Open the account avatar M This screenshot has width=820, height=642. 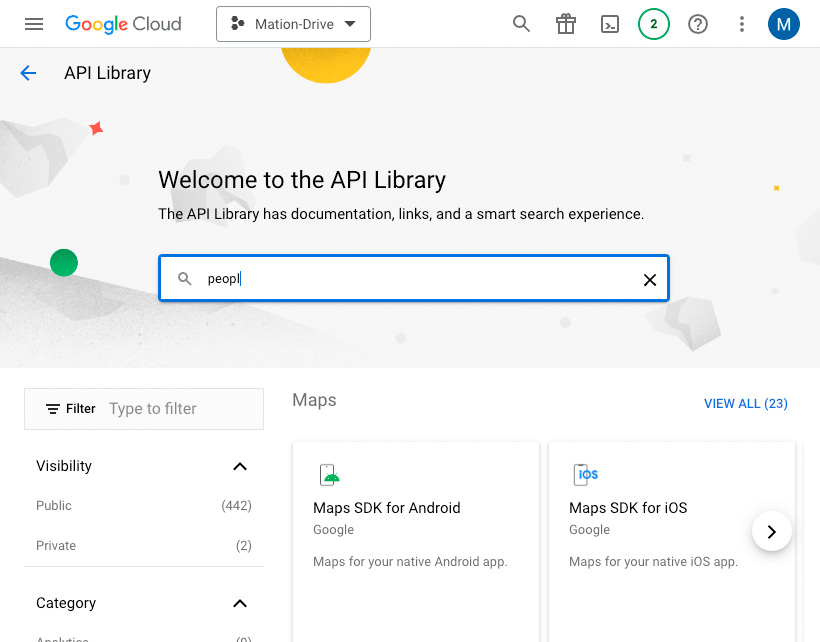click(783, 24)
